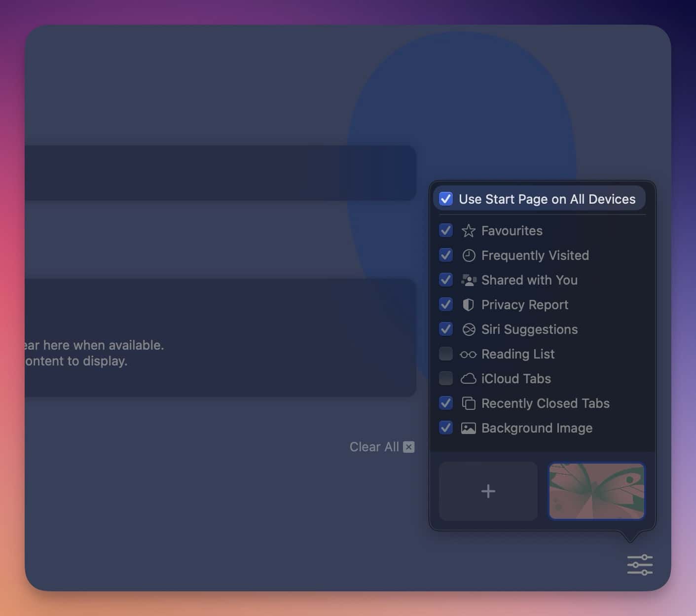Click the Privacy Report shield icon
This screenshot has height=616, width=696.
coord(468,304)
